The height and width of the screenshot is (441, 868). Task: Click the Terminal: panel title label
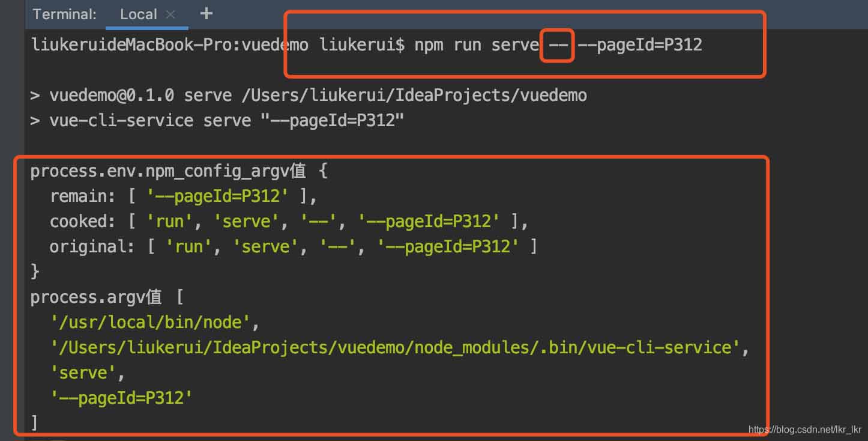click(64, 14)
